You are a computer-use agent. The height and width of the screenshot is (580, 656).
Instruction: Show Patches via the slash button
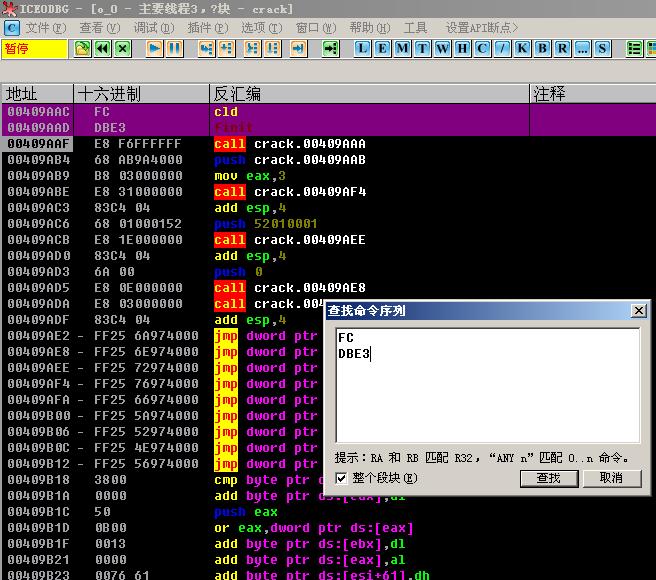point(502,49)
